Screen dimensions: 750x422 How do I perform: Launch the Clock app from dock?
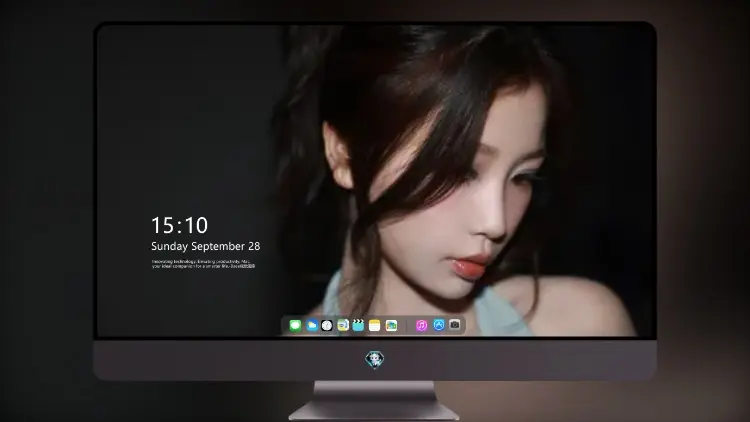(327, 325)
